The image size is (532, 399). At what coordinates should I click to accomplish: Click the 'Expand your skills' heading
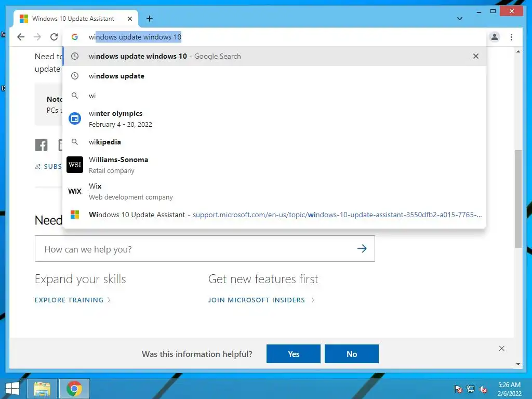(x=81, y=279)
